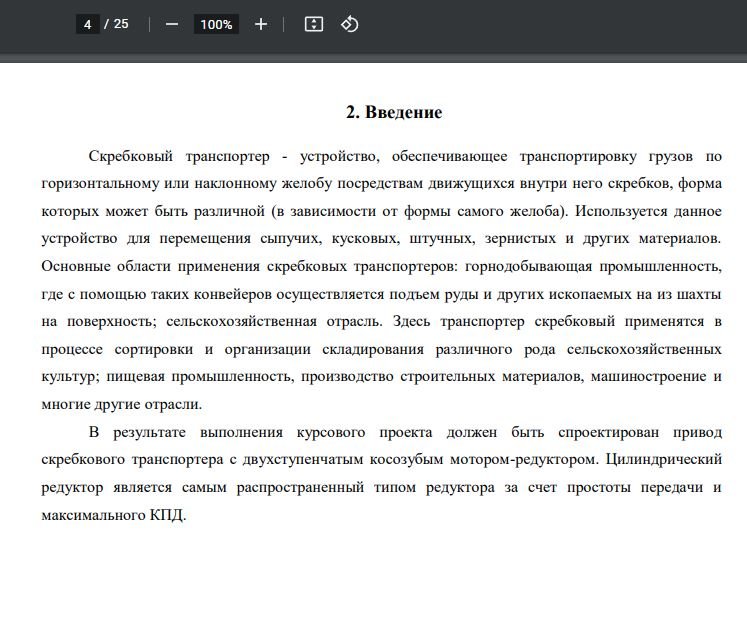Viewport: 747px width, 631px height.
Task: Click the fit to page icon
Action: point(313,24)
